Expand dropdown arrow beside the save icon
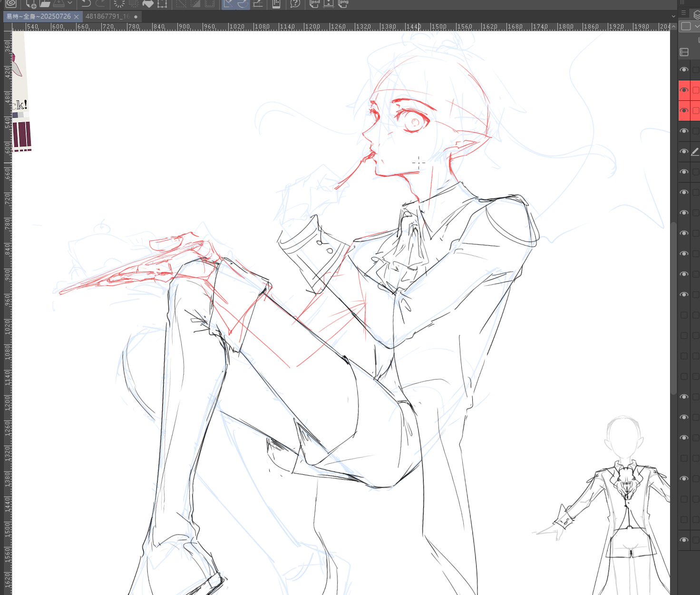The image size is (700, 595). coord(70,3)
